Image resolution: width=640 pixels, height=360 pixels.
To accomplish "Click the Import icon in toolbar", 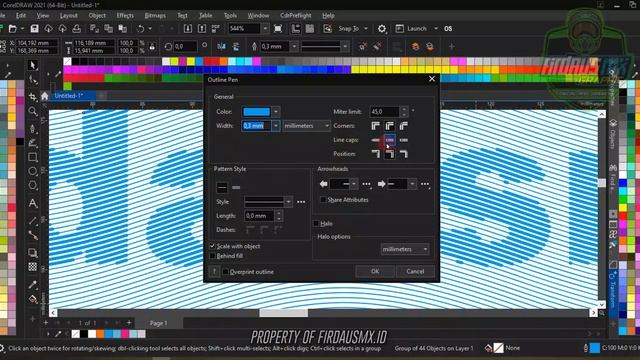I will coord(188,29).
